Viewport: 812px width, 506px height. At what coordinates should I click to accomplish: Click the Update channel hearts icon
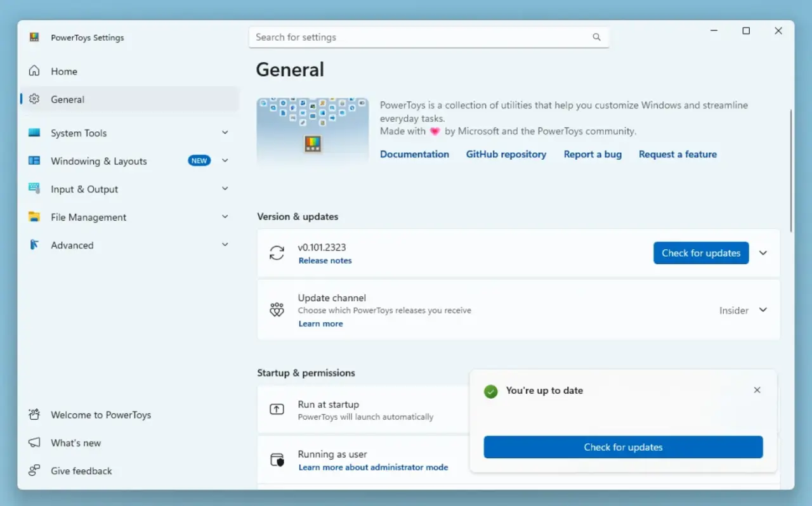[x=277, y=310]
